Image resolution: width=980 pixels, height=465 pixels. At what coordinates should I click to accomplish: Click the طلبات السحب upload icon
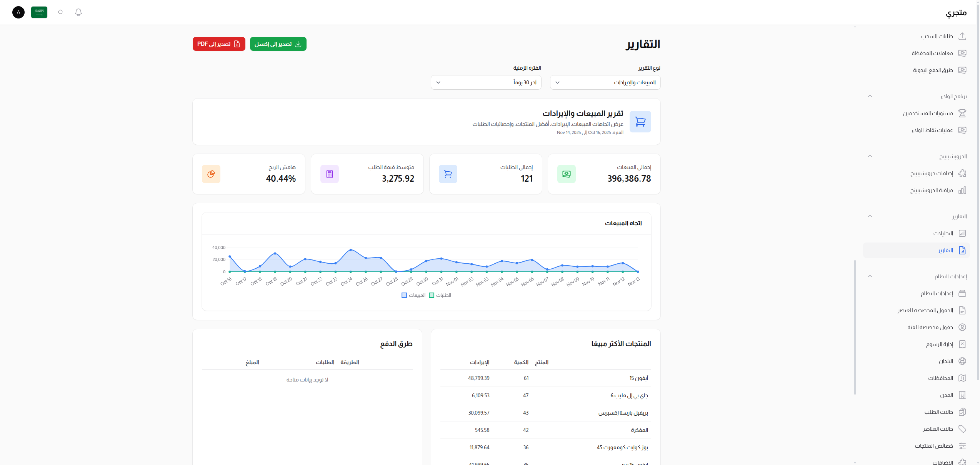point(963,36)
